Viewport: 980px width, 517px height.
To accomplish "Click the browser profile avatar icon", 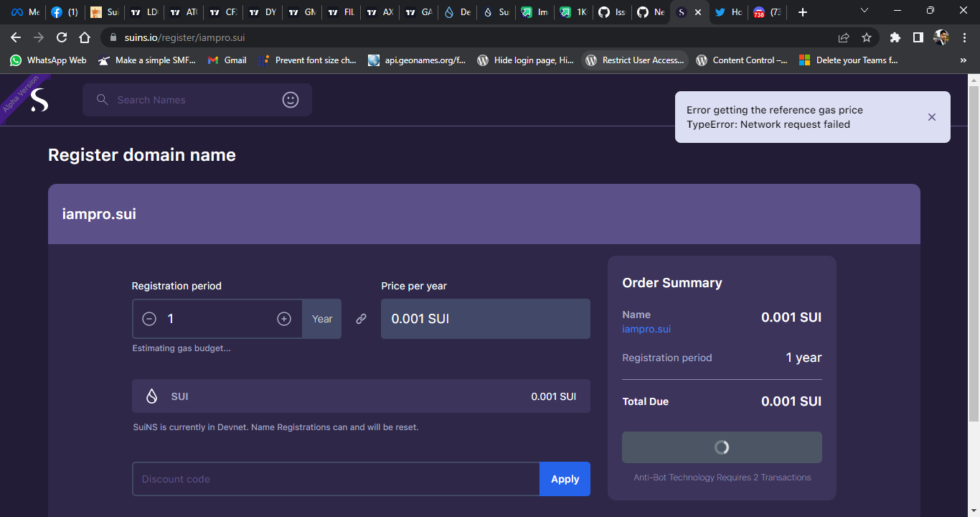I will [941, 37].
